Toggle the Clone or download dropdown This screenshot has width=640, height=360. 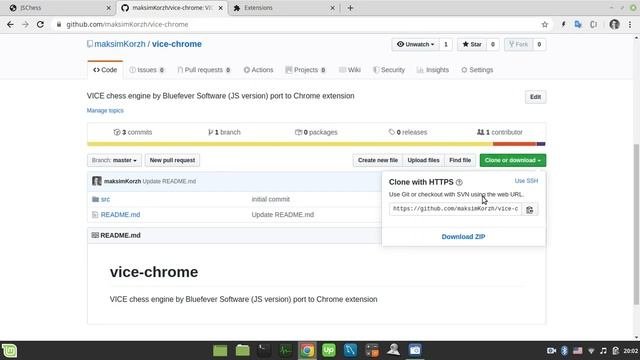pyautogui.click(x=513, y=160)
